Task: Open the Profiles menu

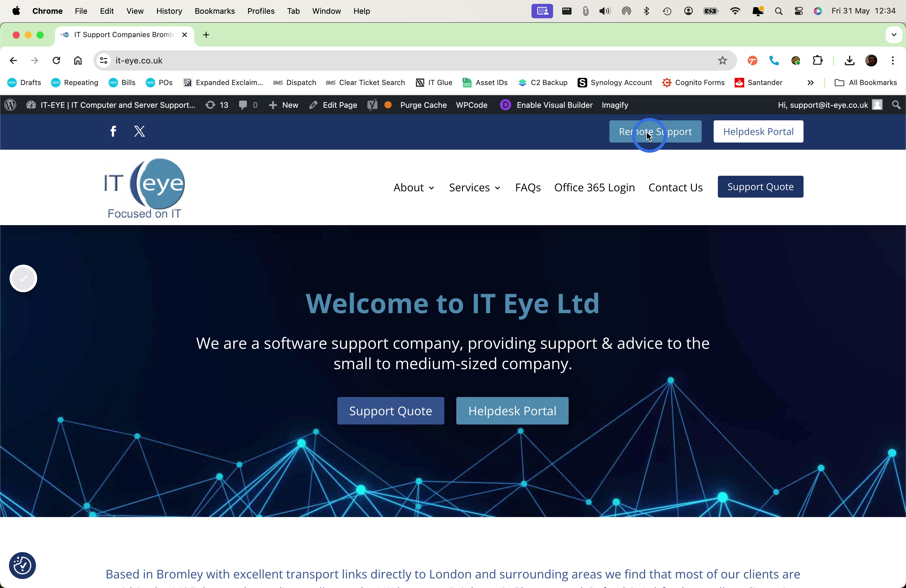Action: (x=261, y=11)
